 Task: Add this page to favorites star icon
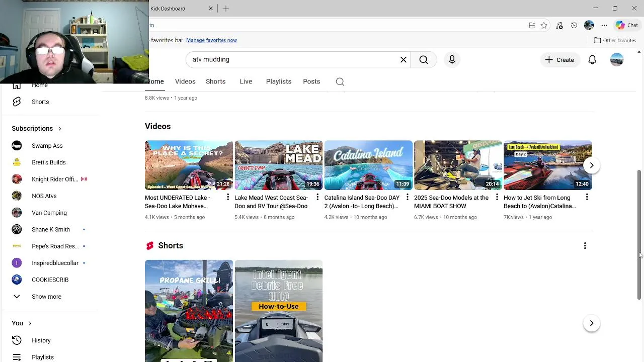[544, 25]
